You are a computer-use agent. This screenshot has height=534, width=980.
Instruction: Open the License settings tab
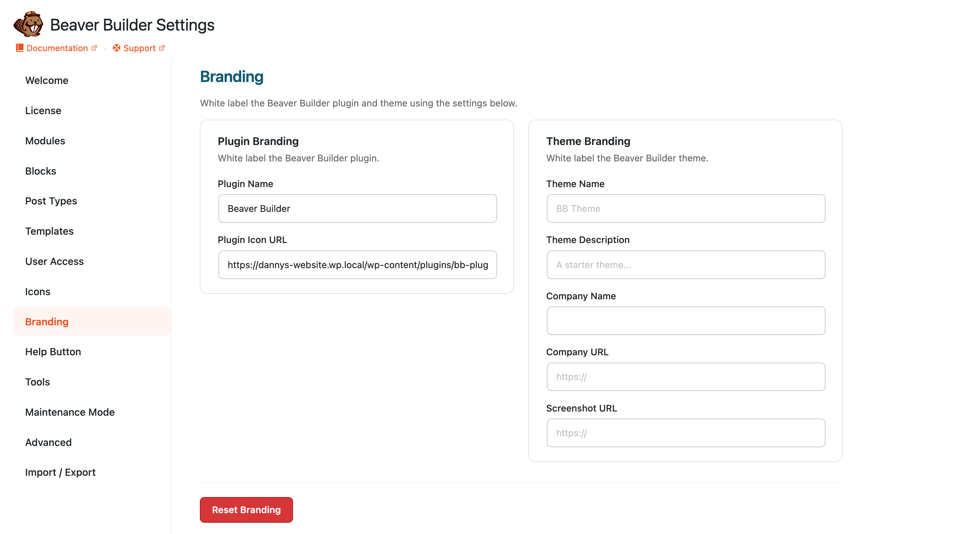point(92,110)
